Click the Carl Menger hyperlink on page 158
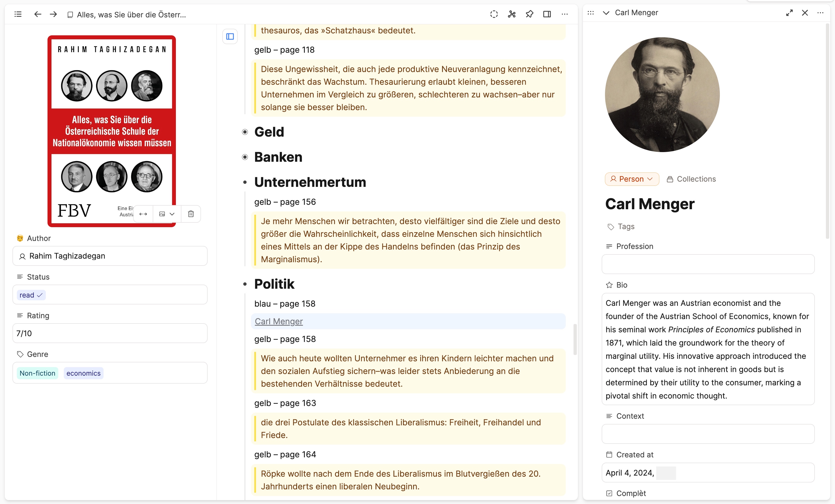Screen dimensions: 835x504 coord(279,321)
